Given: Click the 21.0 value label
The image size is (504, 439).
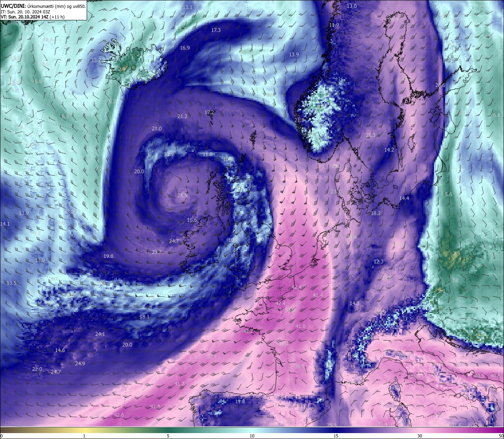Looking at the screenshot, I should [157, 128].
